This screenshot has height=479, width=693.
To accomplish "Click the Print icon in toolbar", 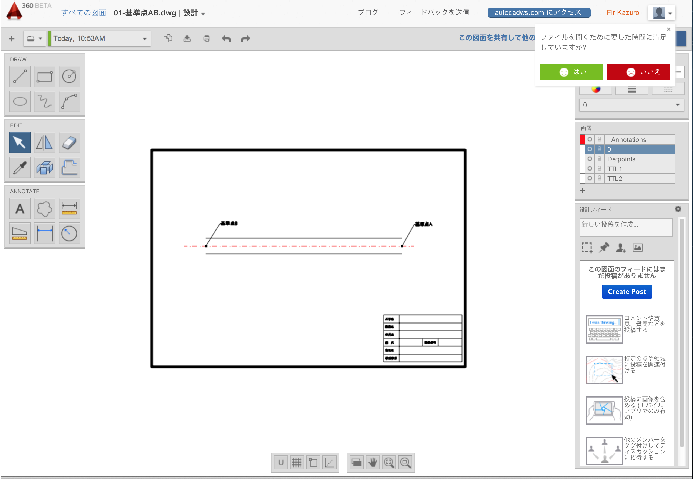I will tap(206, 39).
